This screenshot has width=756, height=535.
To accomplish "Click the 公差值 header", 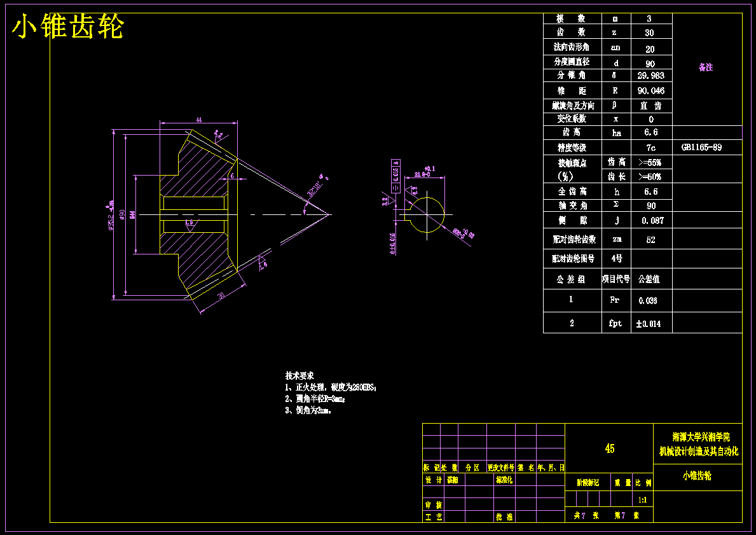I will tap(649, 279).
